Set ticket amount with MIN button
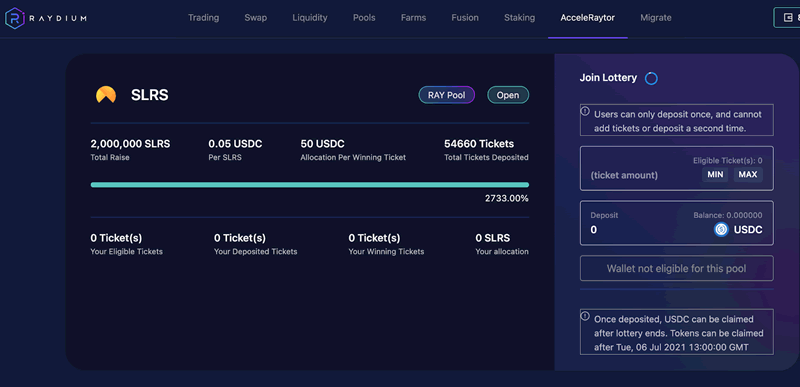Screen dimensions: 800x387 click(x=715, y=174)
